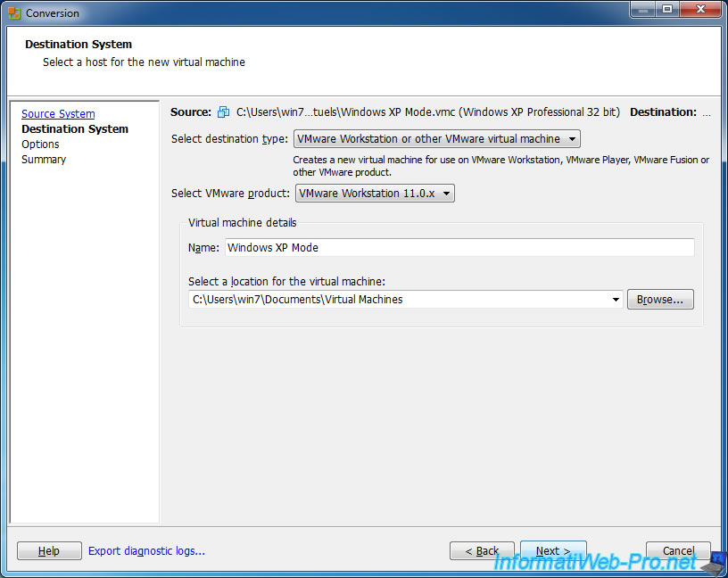Close the Conversion window

pyautogui.click(x=701, y=9)
